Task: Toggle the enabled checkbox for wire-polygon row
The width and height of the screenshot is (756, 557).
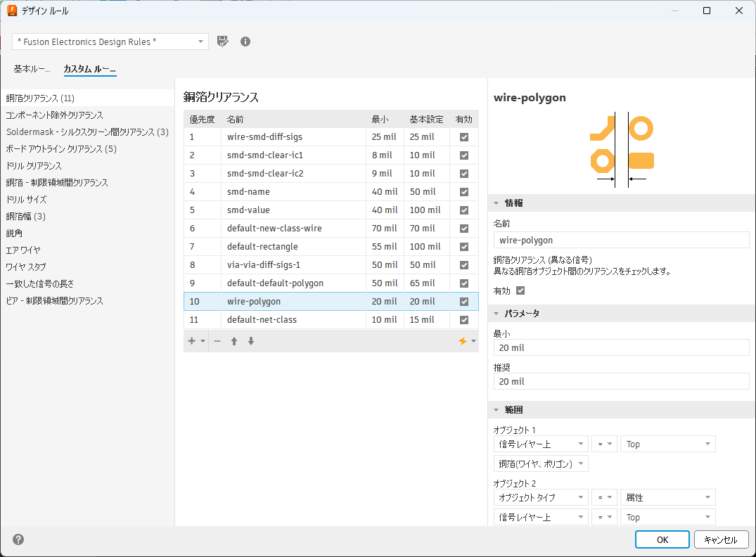Action: (464, 302)
